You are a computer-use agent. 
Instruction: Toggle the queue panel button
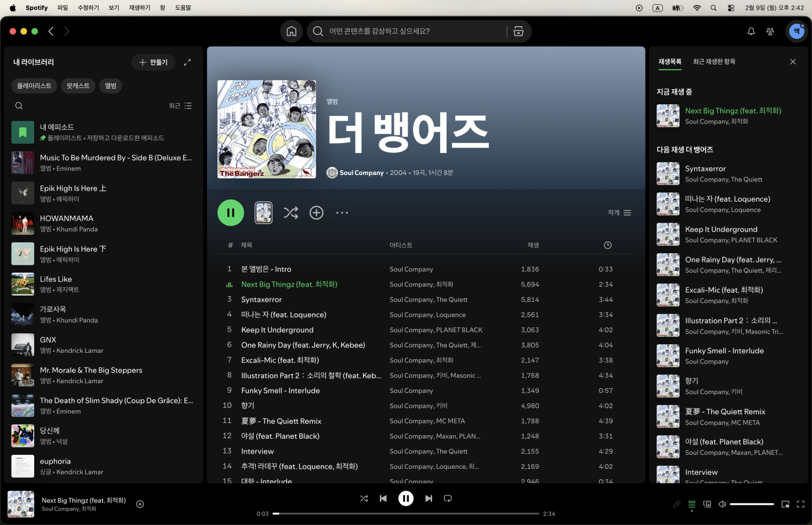coord(691,504)
